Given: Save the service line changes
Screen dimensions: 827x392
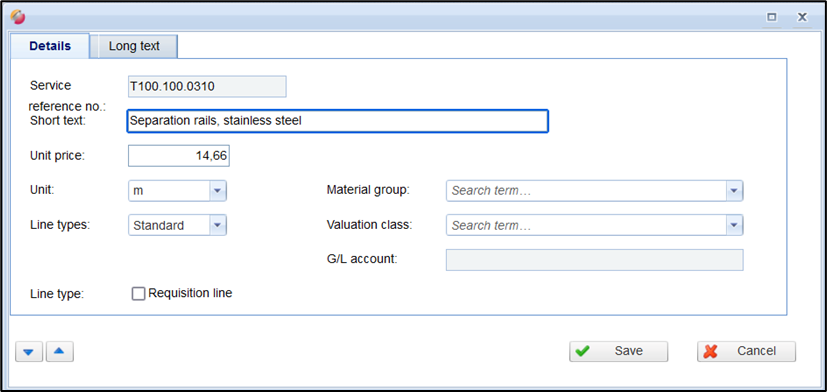Looking at the screenshot, I should 618,351.
